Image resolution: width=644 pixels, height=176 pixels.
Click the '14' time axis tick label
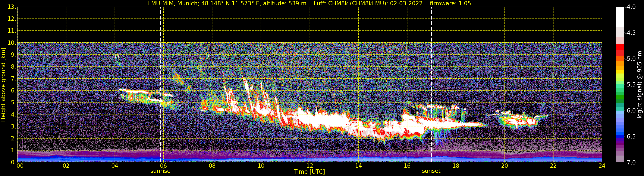pyautogui.click(x=358, y=166)
